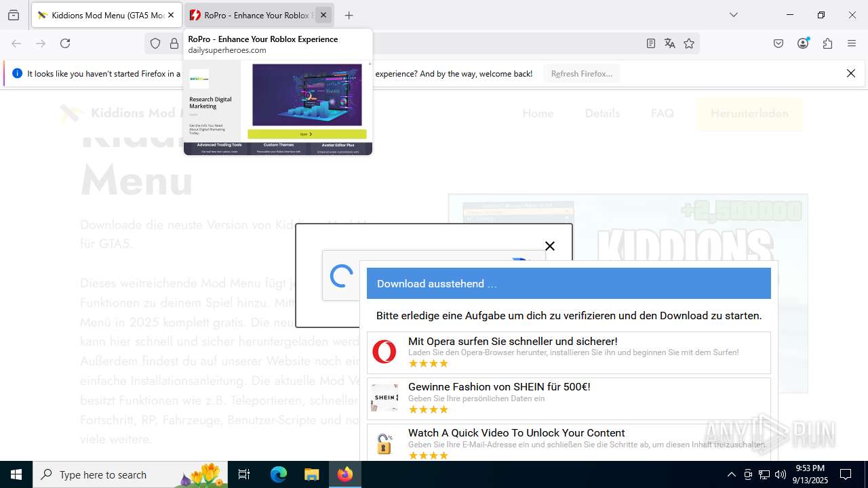Open FAQ in site navigation
Viewport: 868px width, 488px height.
pyautogui.click(x=663, y=113)
